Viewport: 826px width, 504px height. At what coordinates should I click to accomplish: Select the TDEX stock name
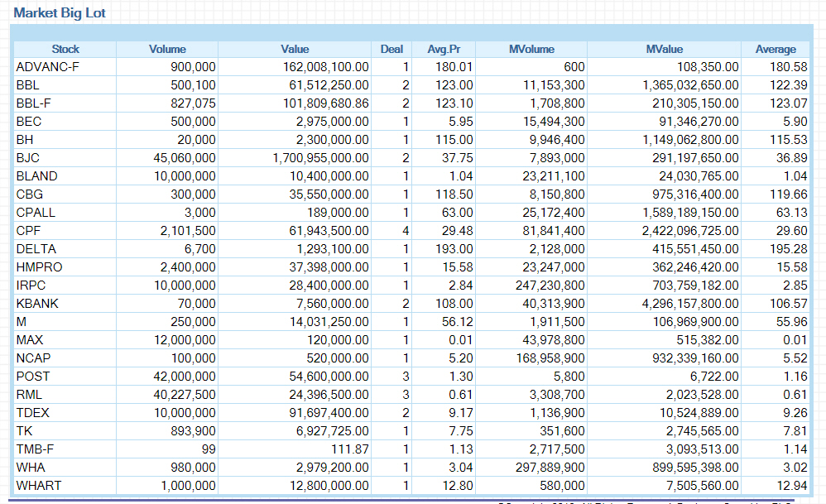tap(32, 413)
